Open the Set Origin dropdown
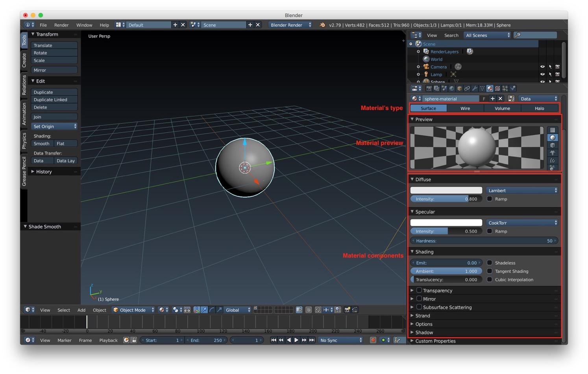588x374 pixels. (54, 126)
